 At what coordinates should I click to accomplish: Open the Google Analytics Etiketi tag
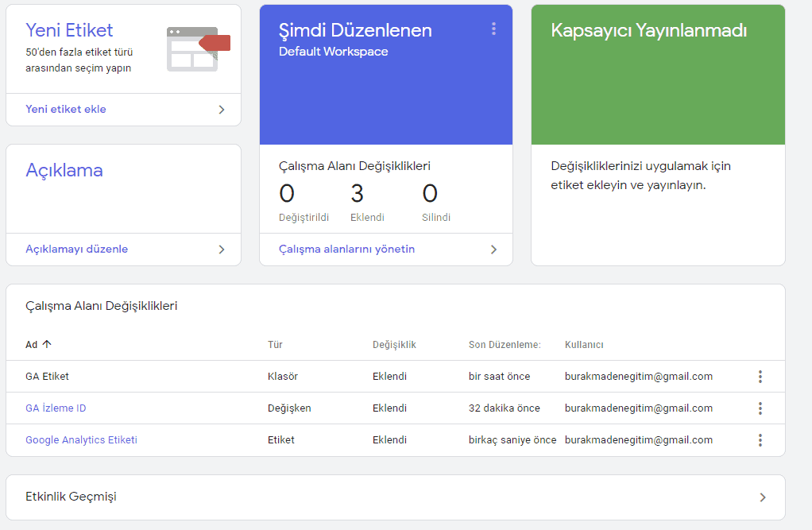click(x=81, y=440)
